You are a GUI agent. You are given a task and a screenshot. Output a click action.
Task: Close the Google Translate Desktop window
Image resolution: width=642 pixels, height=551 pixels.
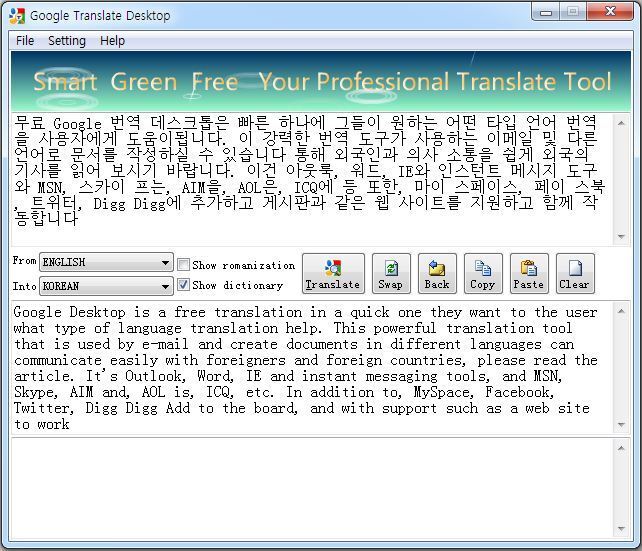point(610,11)
